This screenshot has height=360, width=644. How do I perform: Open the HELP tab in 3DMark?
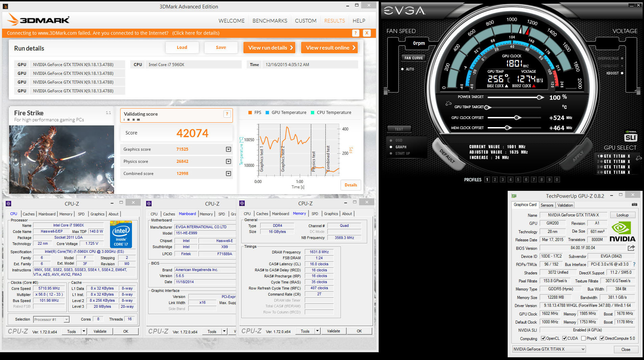click(x=359, y=21)
